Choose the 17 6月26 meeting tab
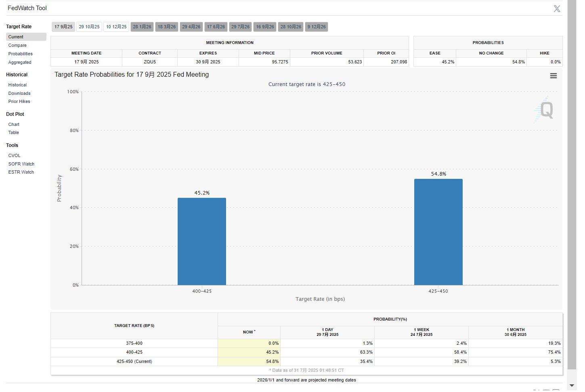585x392 pixels. tap(216, 27)
